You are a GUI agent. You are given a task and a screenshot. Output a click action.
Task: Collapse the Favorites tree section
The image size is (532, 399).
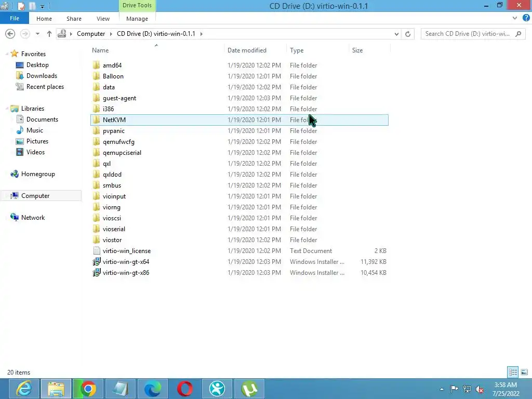pyautogui.click(x=7, y=54)
